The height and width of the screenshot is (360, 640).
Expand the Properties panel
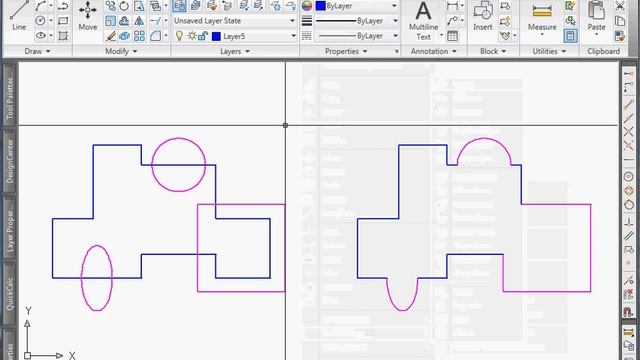click(346, 51)
